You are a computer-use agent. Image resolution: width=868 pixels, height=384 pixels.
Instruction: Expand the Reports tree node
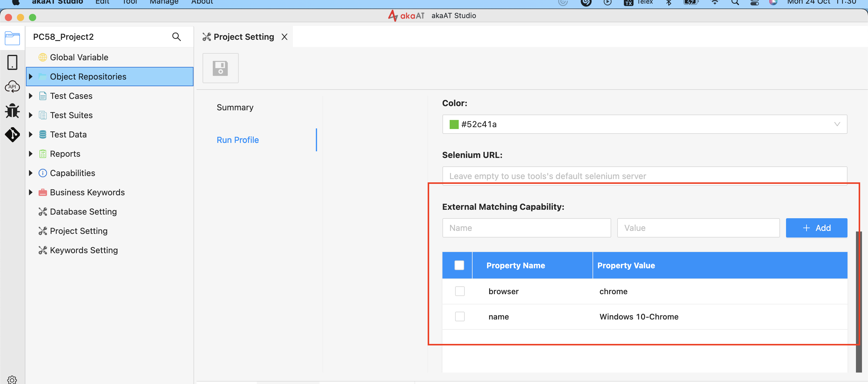[x=31, y=154]
